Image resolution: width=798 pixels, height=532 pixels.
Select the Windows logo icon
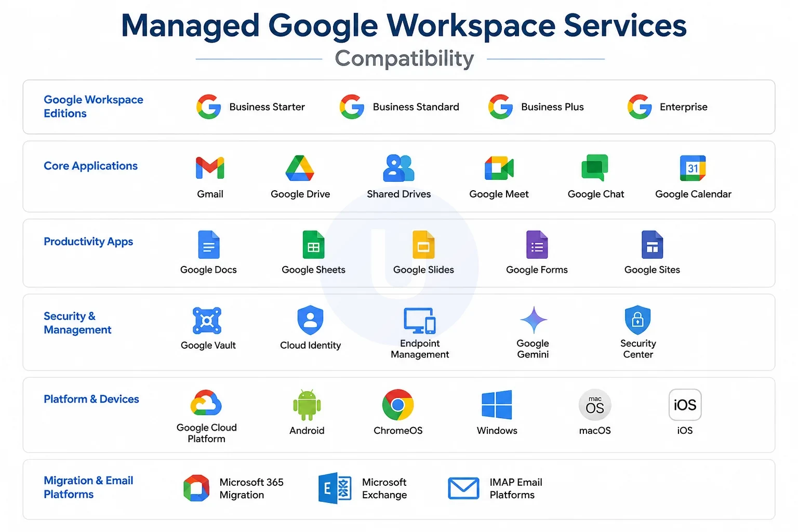click(x=497, y=405)
